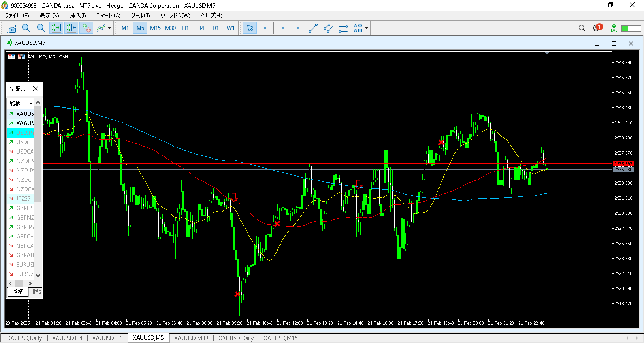
Task: Switch to the XAUUSD,M15 chart tab
Action: click(x=281, y=338)
